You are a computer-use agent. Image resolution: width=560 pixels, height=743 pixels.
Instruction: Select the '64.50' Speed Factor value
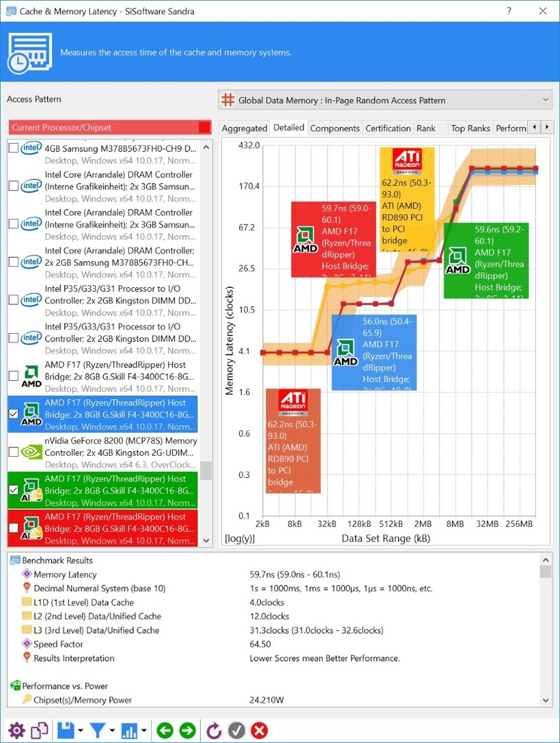pyautogui.click(x=260, y=644)
